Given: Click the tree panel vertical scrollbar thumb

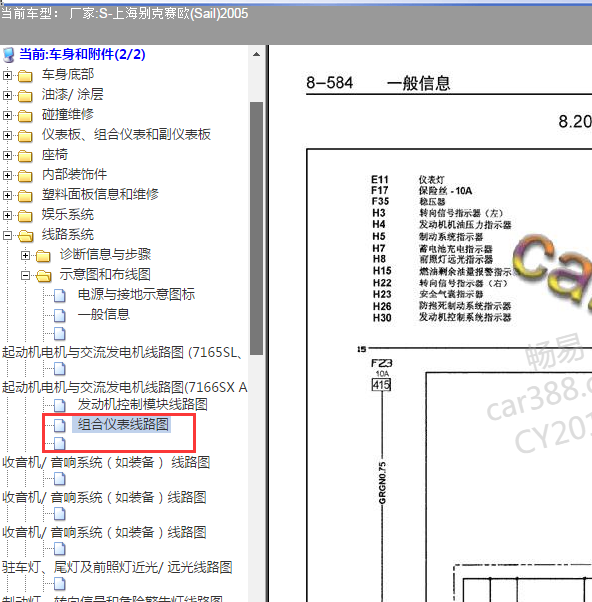Looking at the screenshot, I should coord(256,228).
